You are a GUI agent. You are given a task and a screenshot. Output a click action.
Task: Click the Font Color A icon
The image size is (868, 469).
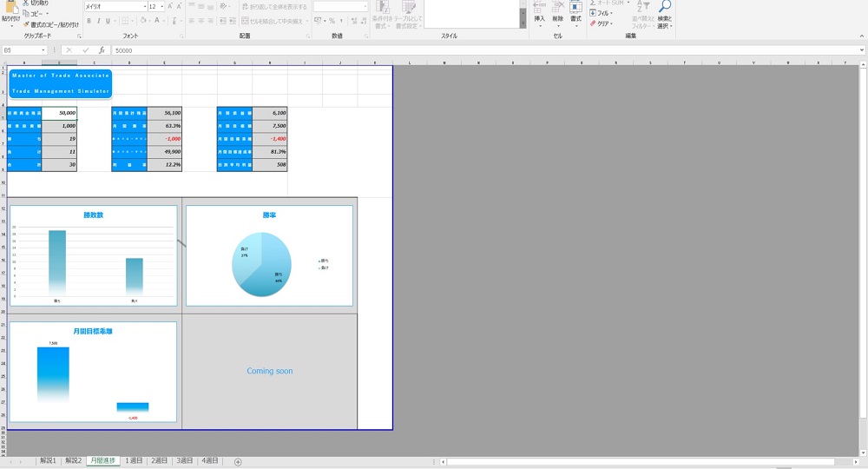click(x=156, y=21)
